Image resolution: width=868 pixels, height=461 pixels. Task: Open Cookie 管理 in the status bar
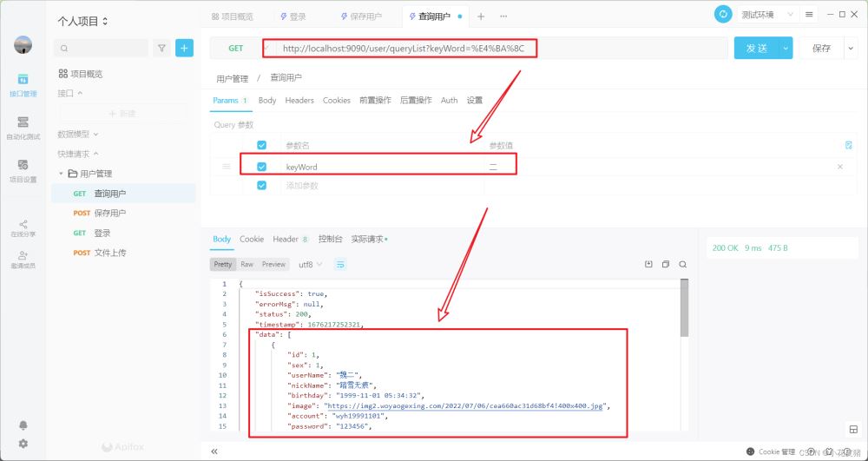pyautogui.click(x=771, y=451)
